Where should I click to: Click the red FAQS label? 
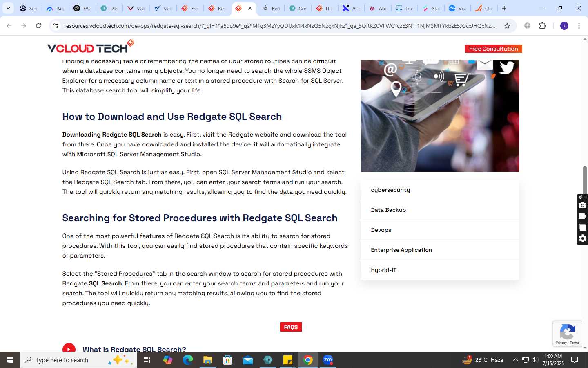(291, 327)
